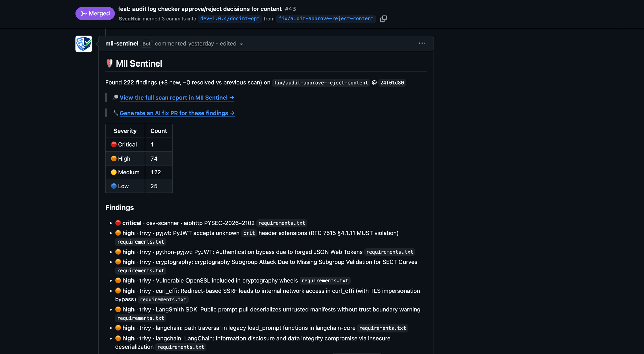Click the PR number #43
644x354 pixels.
(x=290, y=9)
